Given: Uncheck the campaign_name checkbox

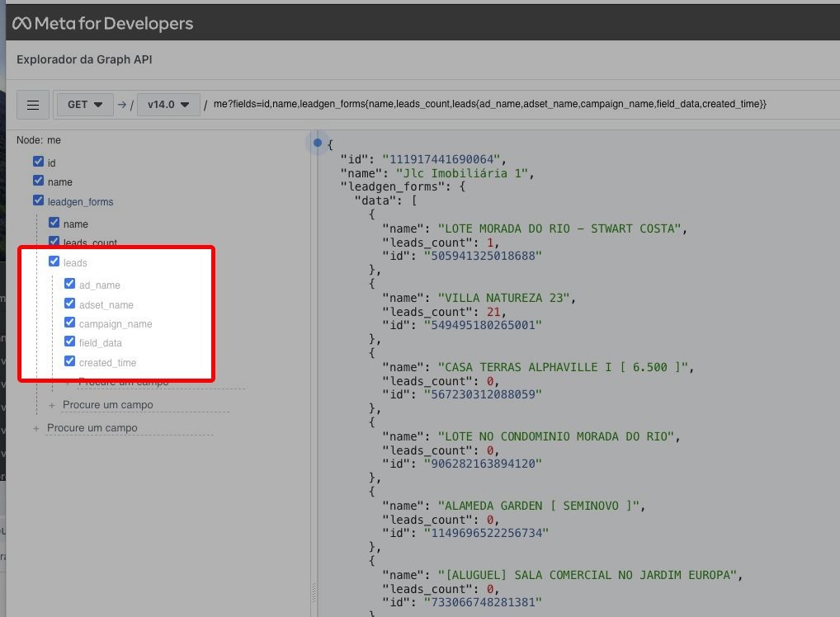Looking at the screenshot, I should click(x=70, y=323).
